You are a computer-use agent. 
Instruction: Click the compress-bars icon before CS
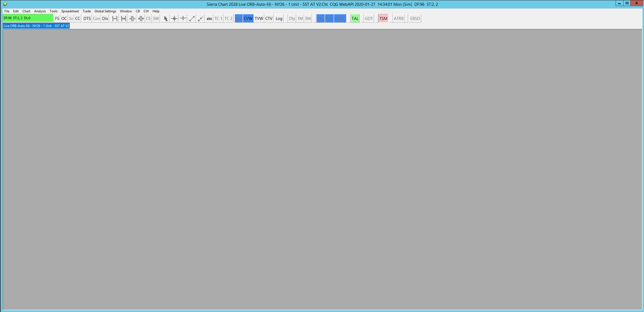pos(141,19)
